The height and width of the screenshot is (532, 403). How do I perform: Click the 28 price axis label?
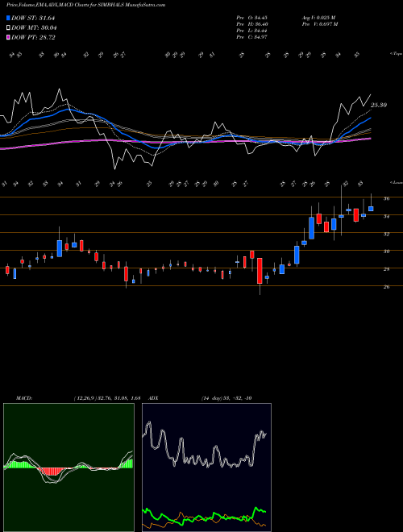coord(386,269)
